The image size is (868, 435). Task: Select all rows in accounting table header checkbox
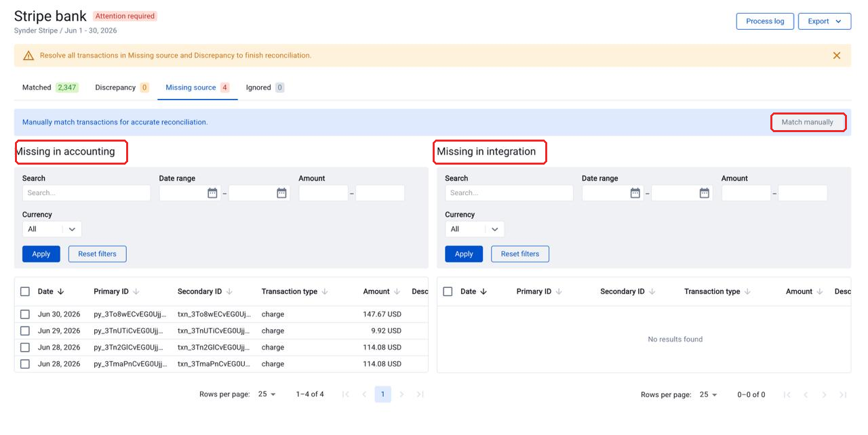pos(25,291)
